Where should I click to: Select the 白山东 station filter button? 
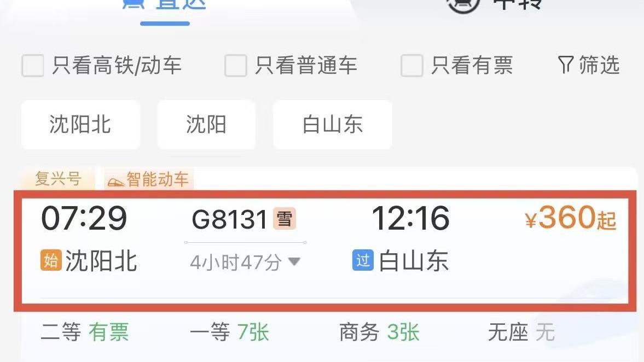(332, 124)
